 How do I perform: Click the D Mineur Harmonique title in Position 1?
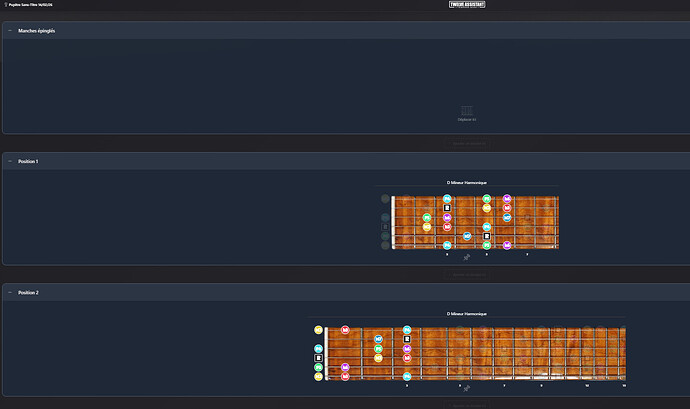pyautogui.click(x=466, y=183)
